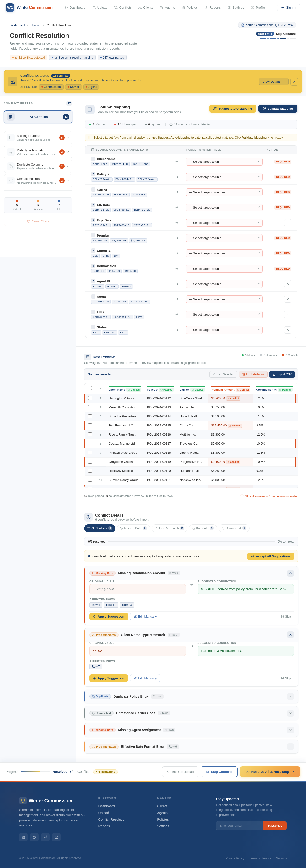306x868 pixels.
Task: Check the row for Harrington & Assoc.
Action: [90, 398]
